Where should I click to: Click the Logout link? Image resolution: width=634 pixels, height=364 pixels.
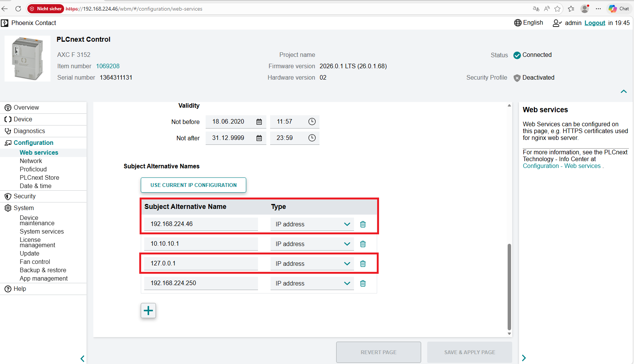[x=595, y=23]
